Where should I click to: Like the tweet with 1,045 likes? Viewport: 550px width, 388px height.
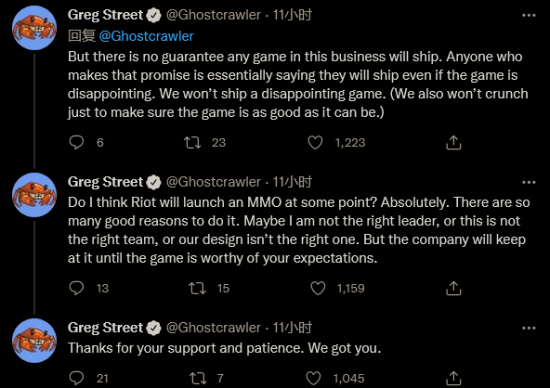coord(314,378)
